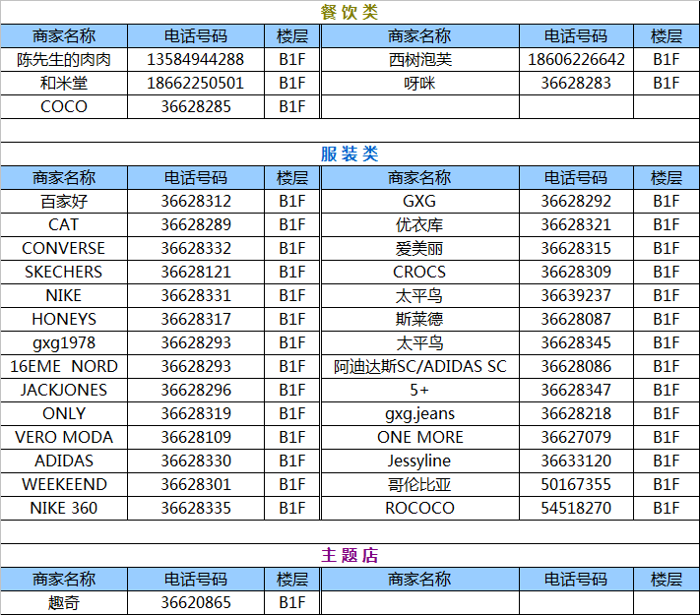This screenshot has height=615, width=700.
Task: Select phone number 36628283
Action: click(576, 83)
